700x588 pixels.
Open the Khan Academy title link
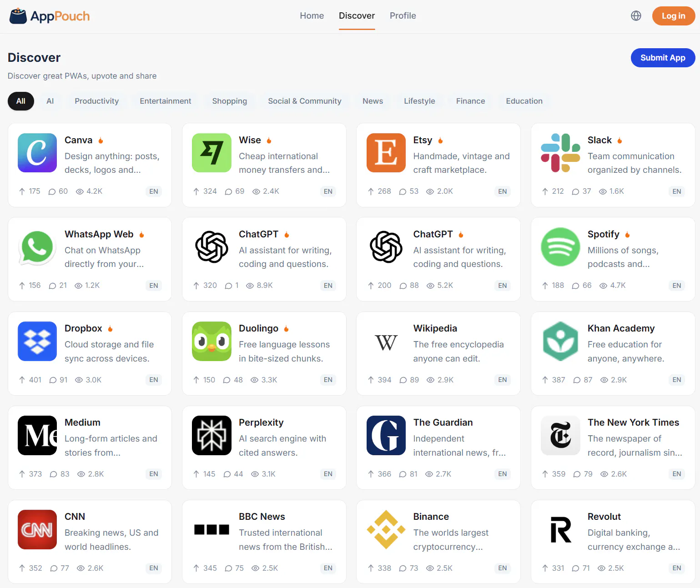coord(621,328)
